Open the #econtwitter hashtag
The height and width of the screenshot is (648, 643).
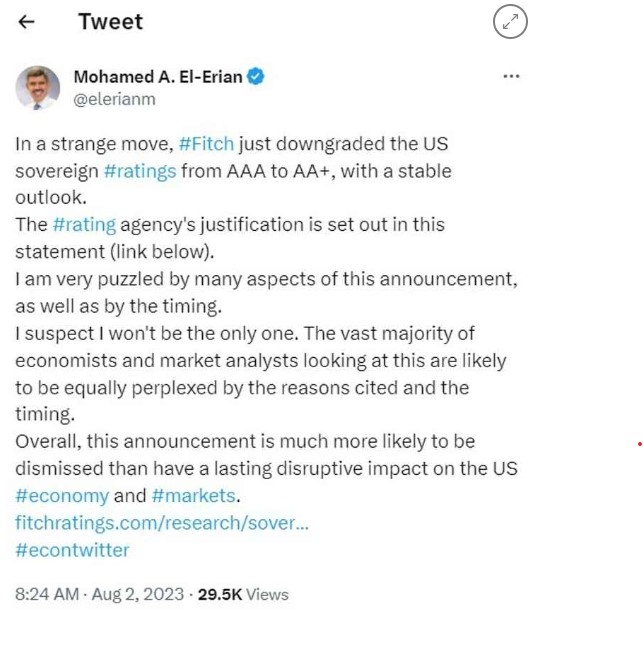pos(72,550)
